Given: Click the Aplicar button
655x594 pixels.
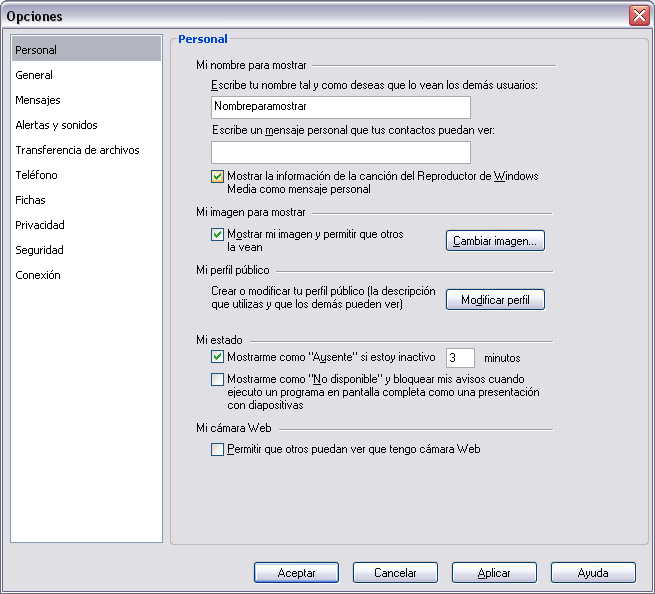Looking at the screenshot, I should click(494, 572).
